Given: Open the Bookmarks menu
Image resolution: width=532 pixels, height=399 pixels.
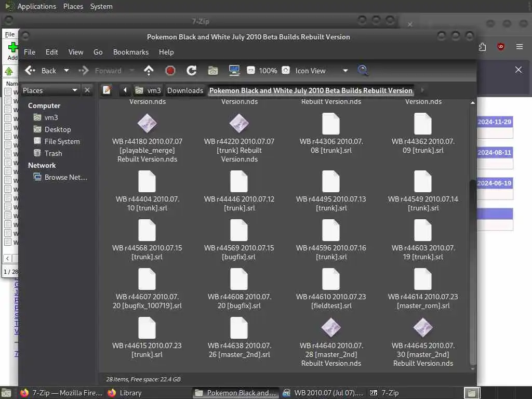Looking at the screenshot, I should coord(130,52).
